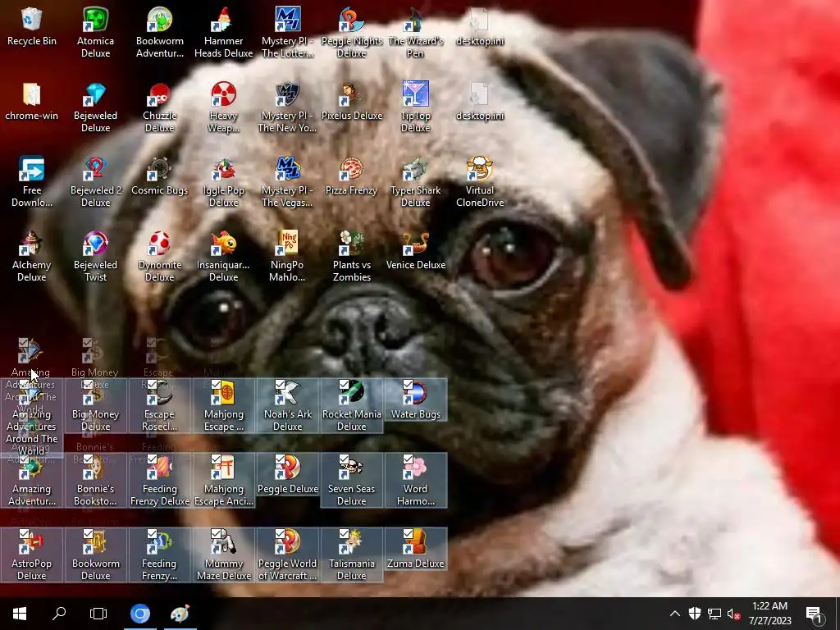Uncheck the Talismania Deluxe checkbox
This screenshot has width=840, height=630.
click(344, 533)
